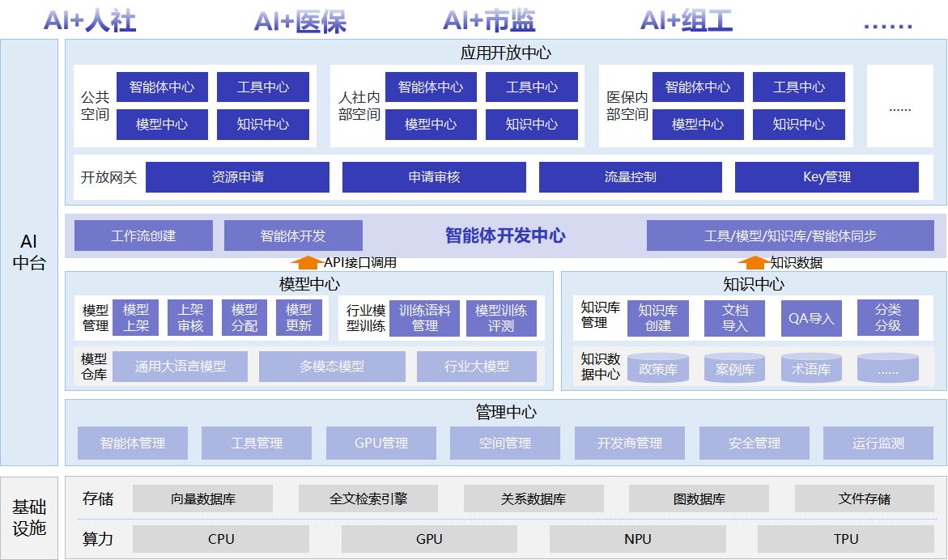The width and height of the screenshot is (948, 560).
Task: Open 运行监测 in 管理中心
Action: [878, 443]
